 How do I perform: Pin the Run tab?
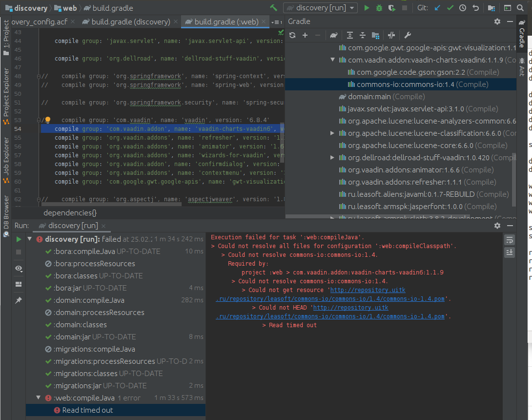point(19,300)
